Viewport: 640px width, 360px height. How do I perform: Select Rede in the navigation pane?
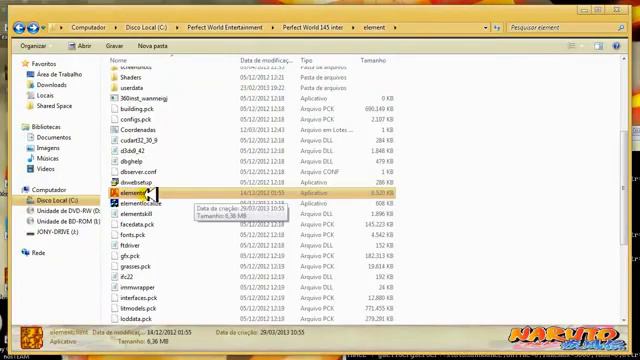pyautogui.click(x=38, y=253)
